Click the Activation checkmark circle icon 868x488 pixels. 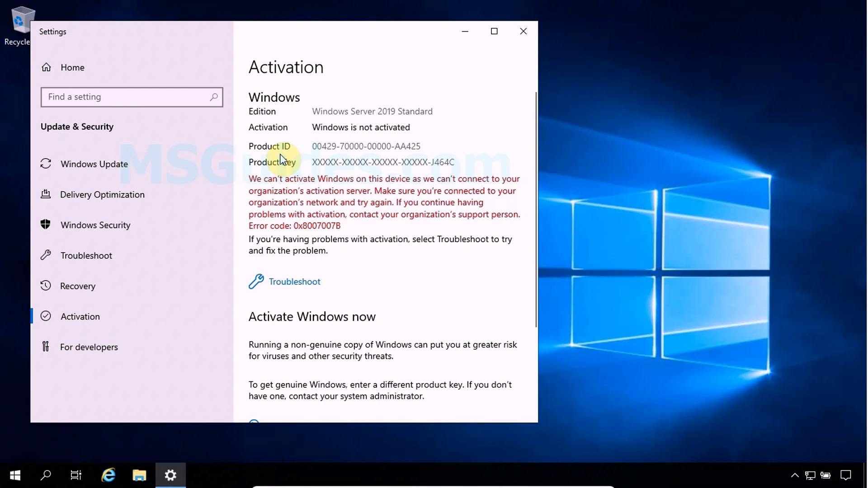click(46, 316)
